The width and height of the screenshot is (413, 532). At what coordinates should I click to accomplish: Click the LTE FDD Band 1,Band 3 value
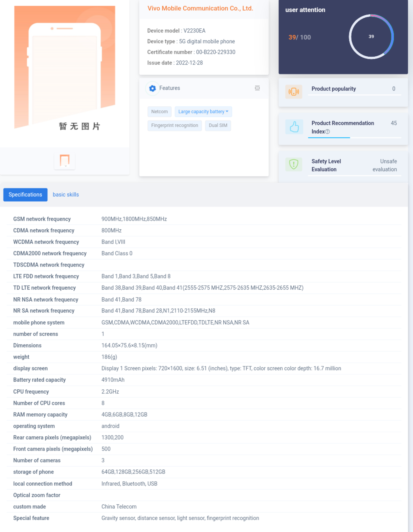(x=136, y=276)
